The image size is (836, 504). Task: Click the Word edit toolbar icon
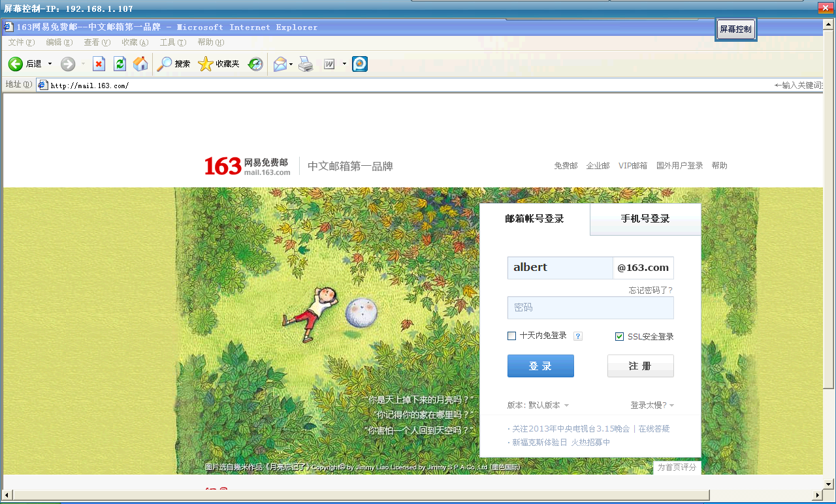click(329, 64)
